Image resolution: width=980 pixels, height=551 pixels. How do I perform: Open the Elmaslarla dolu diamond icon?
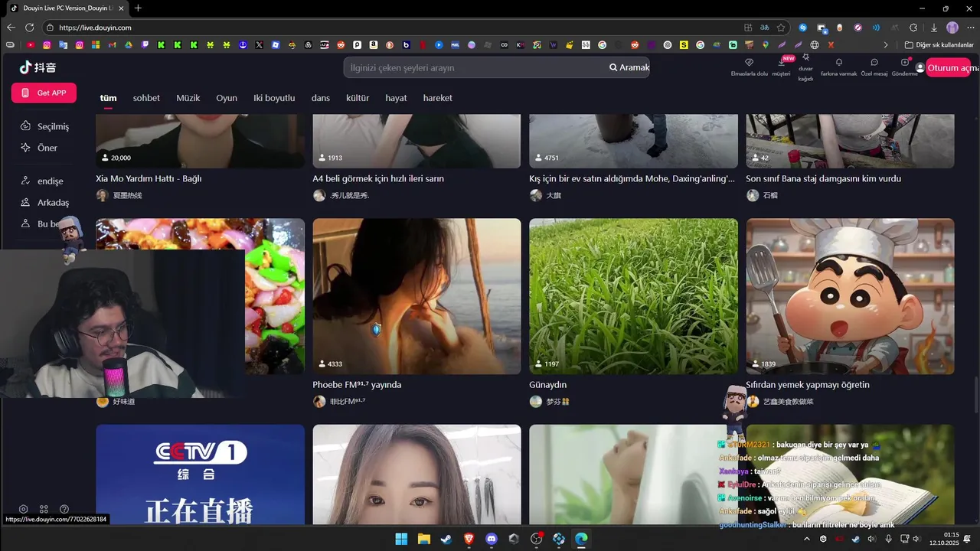coord(749,62)
